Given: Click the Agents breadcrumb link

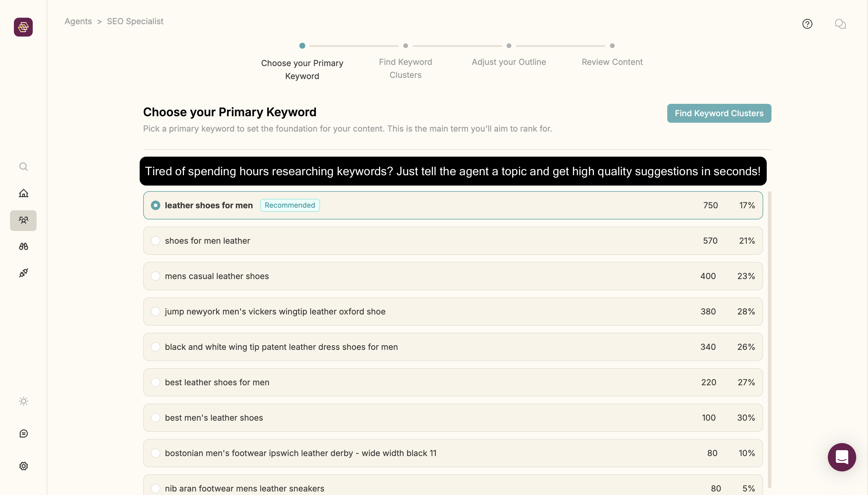Looking at the screenshot, I should pos(78,21).
